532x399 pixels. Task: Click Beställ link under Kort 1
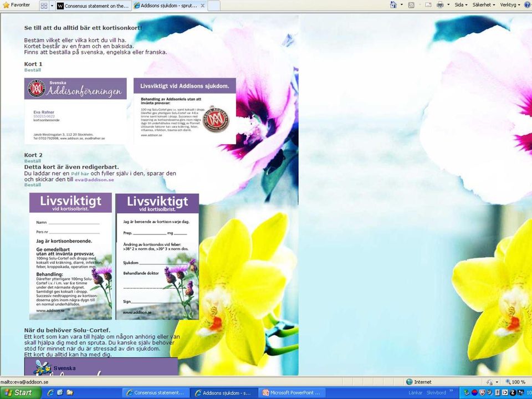point(33,70)
